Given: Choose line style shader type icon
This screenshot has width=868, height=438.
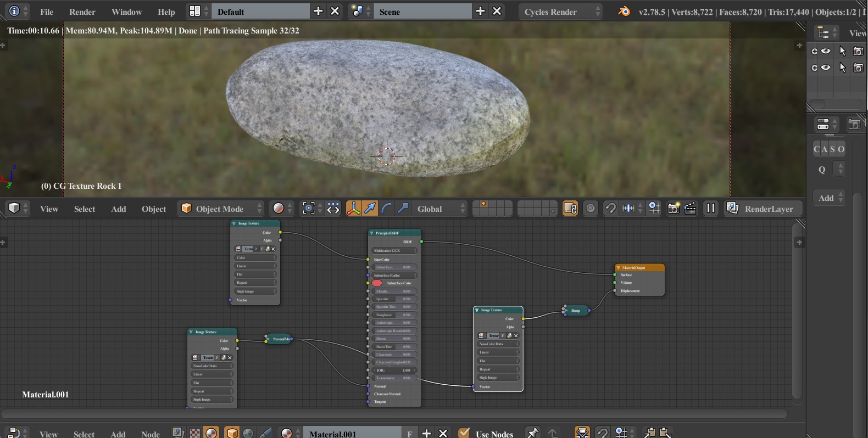Looking at the screenshot, I should [x=265, y=433].
